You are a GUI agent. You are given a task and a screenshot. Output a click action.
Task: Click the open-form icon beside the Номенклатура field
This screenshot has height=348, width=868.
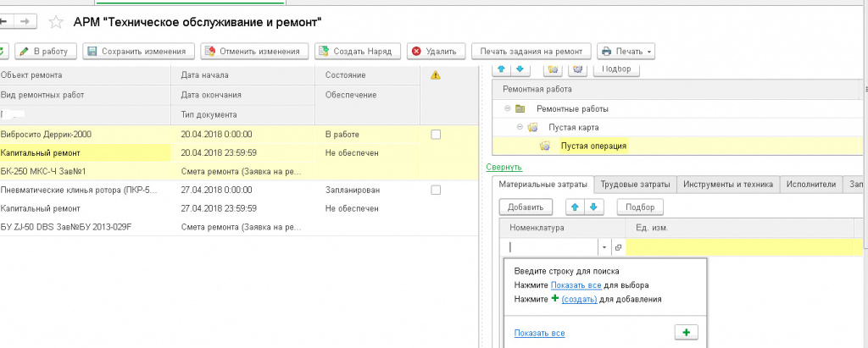(618, 247)
